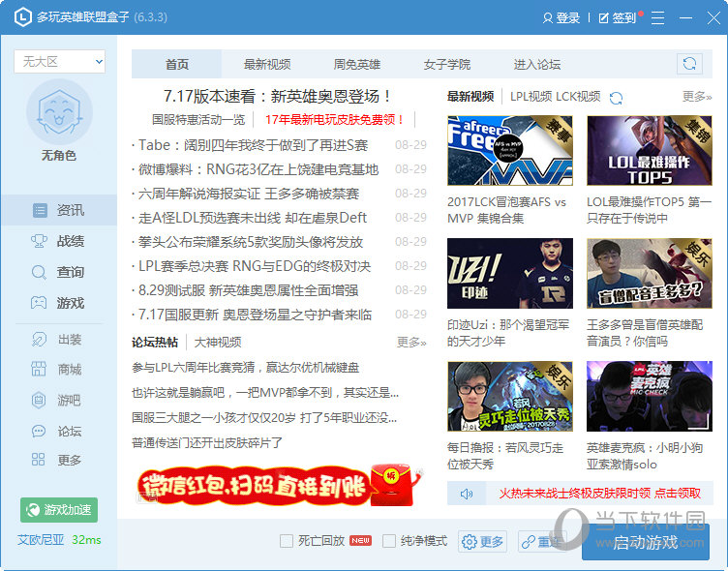Open the 8.29测试服 news item

[249, 290]
